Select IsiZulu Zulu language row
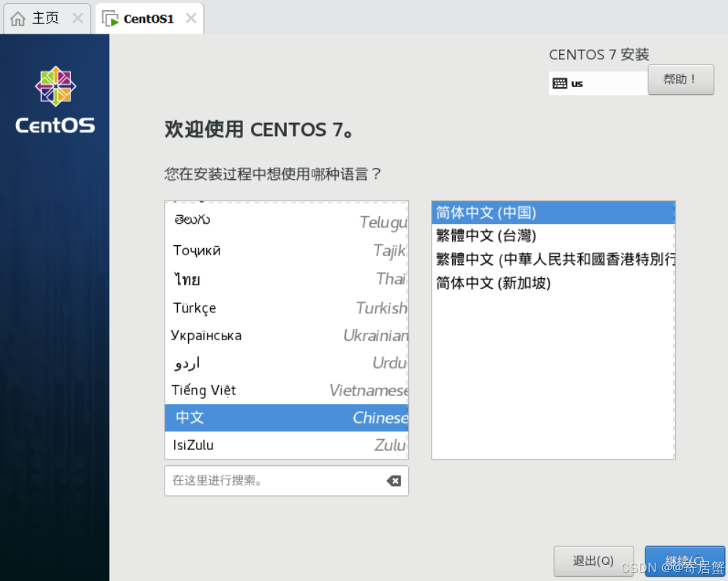 point(287,445)
